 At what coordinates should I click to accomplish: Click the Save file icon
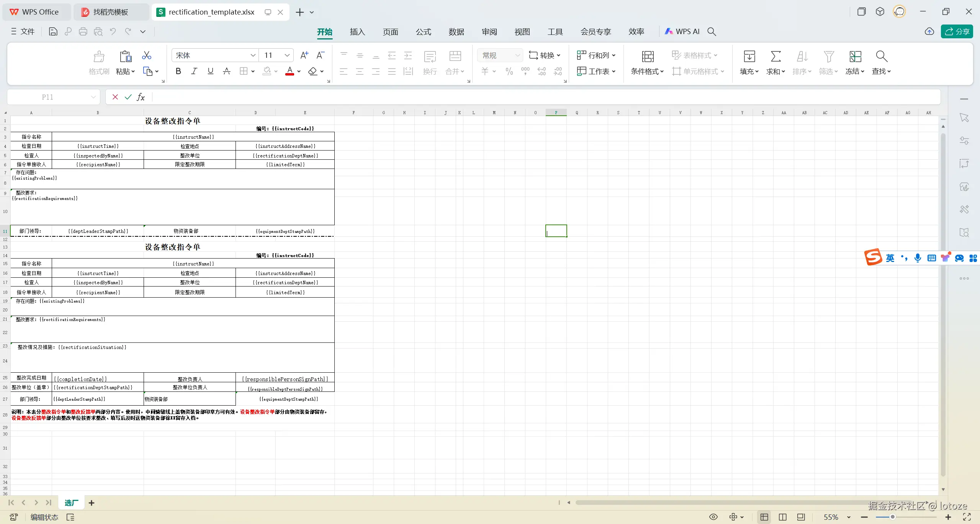click(x=53, y=32)
